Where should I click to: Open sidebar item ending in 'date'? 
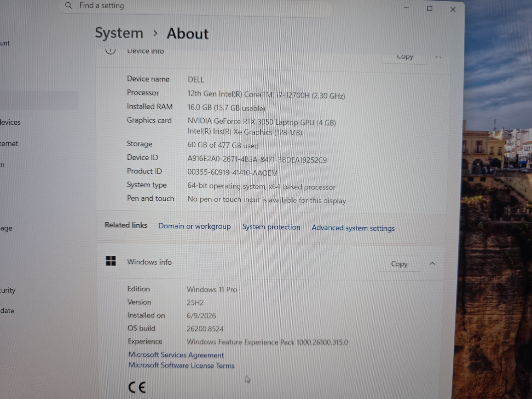click(x=7, y=311)
